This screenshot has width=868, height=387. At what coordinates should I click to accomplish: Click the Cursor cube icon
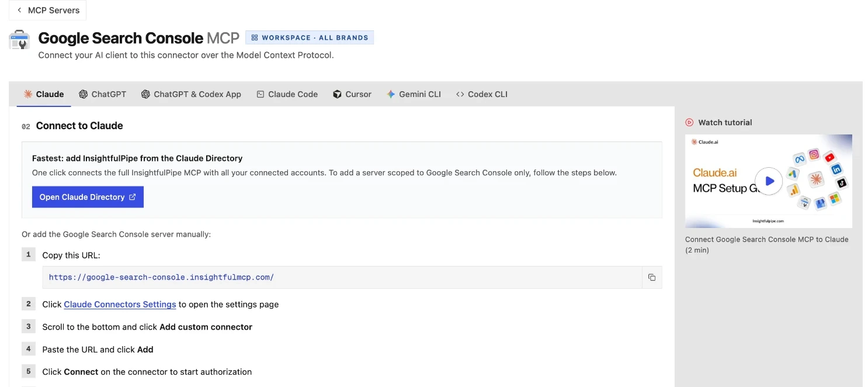(x=337, y=94)
